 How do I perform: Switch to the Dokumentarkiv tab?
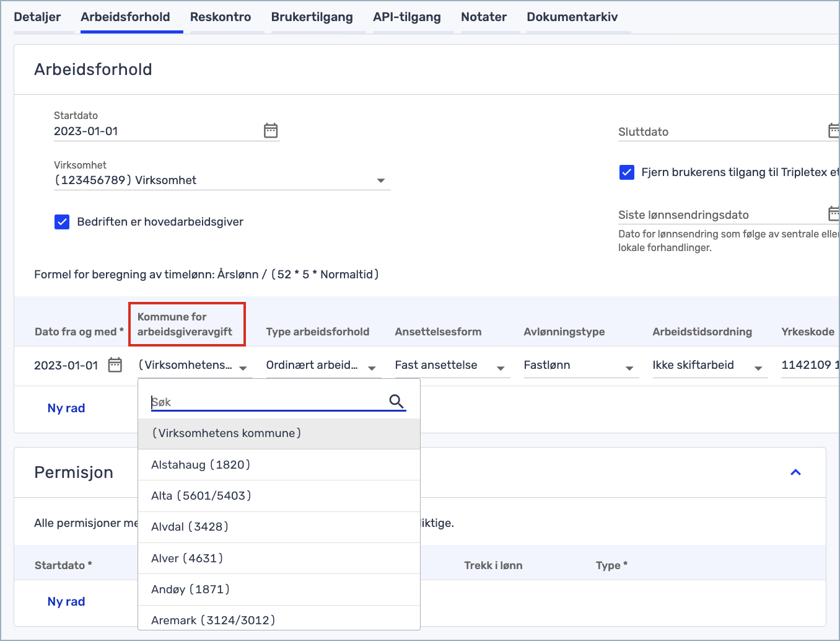572,17
